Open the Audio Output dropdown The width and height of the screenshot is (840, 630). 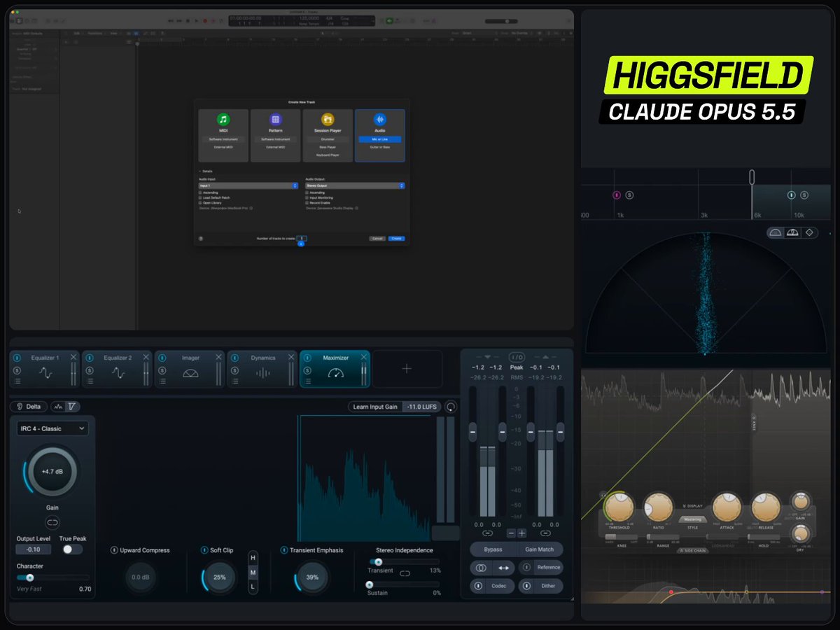(x=355, y=185)
